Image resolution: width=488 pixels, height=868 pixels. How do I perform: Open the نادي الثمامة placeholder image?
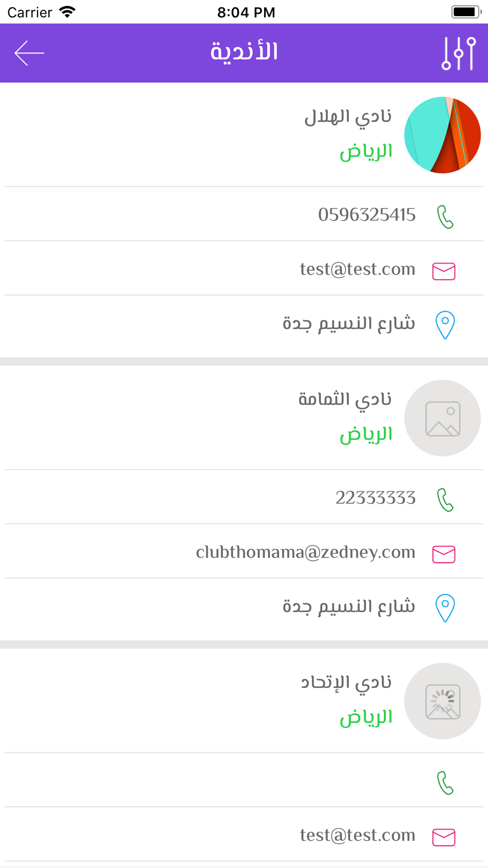tap(443, 418)
